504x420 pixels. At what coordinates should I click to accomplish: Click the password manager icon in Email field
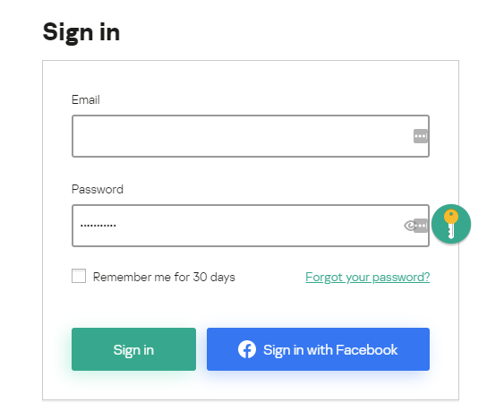click(x=421, y=136)
